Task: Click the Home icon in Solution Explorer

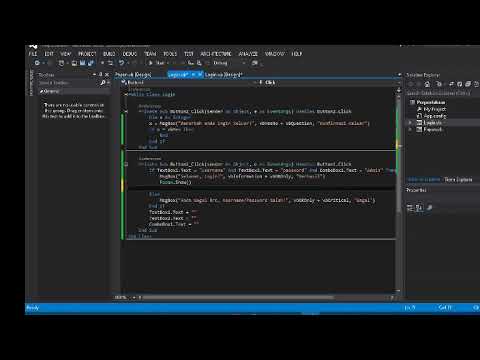Action: 427,84
